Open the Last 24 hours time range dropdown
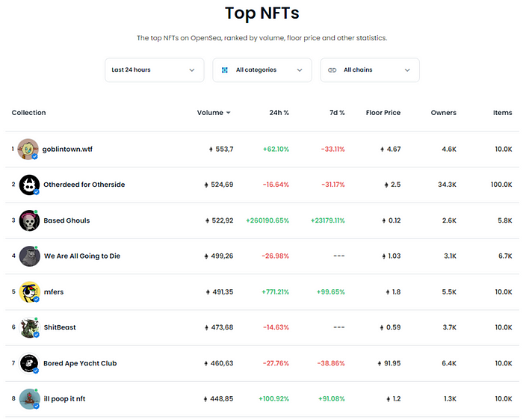Image resolution: width=523 pixels, height=420 pixels. pos(155,70)
